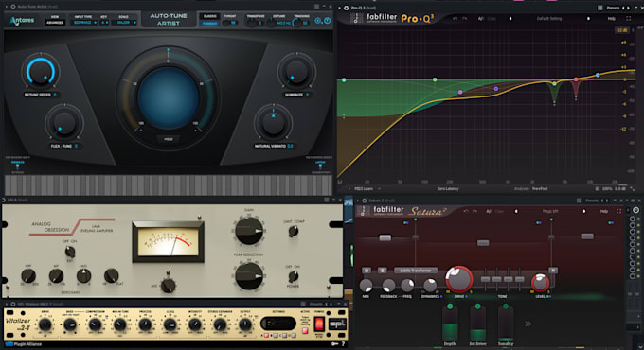Toggle Pro-Q 3 full screen icon
Viewport: 644px width, 350px height.
pos(628,19)
